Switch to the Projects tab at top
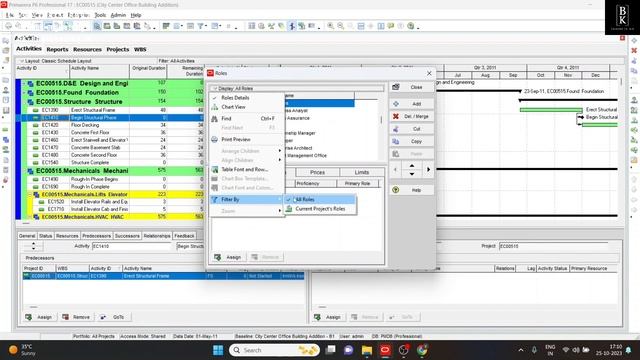640x360 pixels. (118, 49)
